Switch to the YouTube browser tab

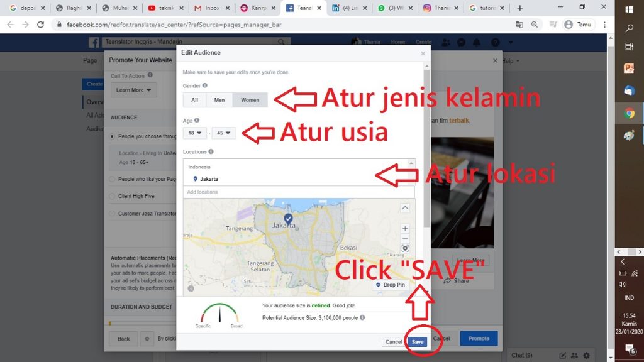tap(165, 8)
